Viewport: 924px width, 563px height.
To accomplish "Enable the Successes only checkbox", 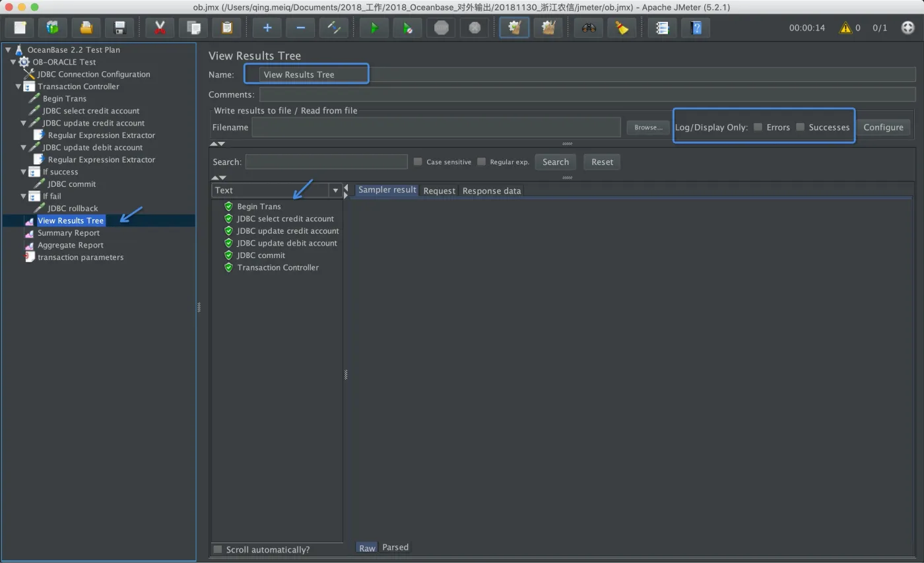I will pos(800,127).
